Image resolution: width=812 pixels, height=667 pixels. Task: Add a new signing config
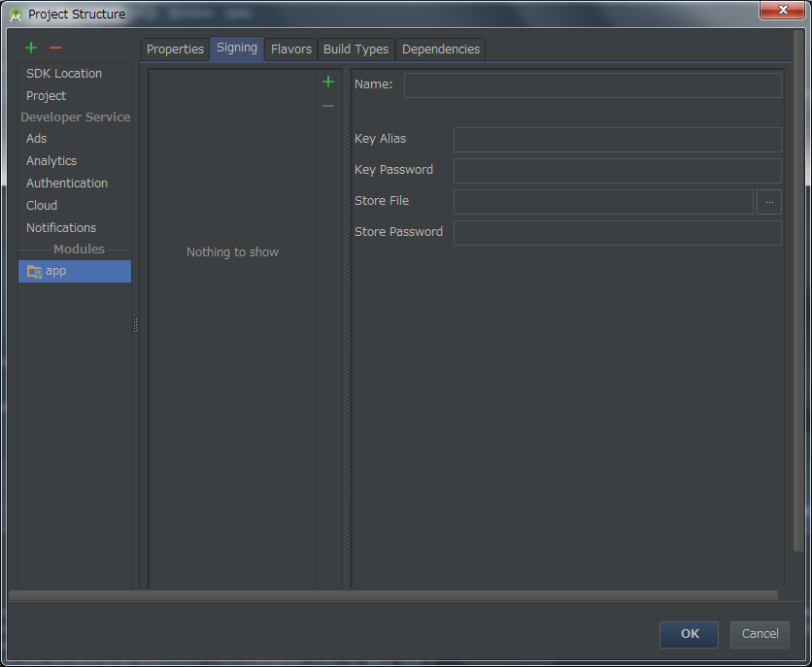click(328, 83)
